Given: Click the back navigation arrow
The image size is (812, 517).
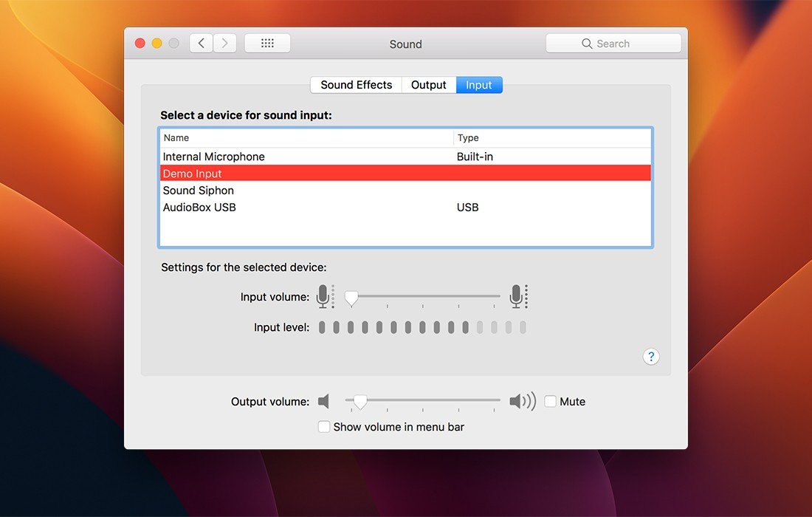Looking at the screenshot, I should [x=202, y=44].
